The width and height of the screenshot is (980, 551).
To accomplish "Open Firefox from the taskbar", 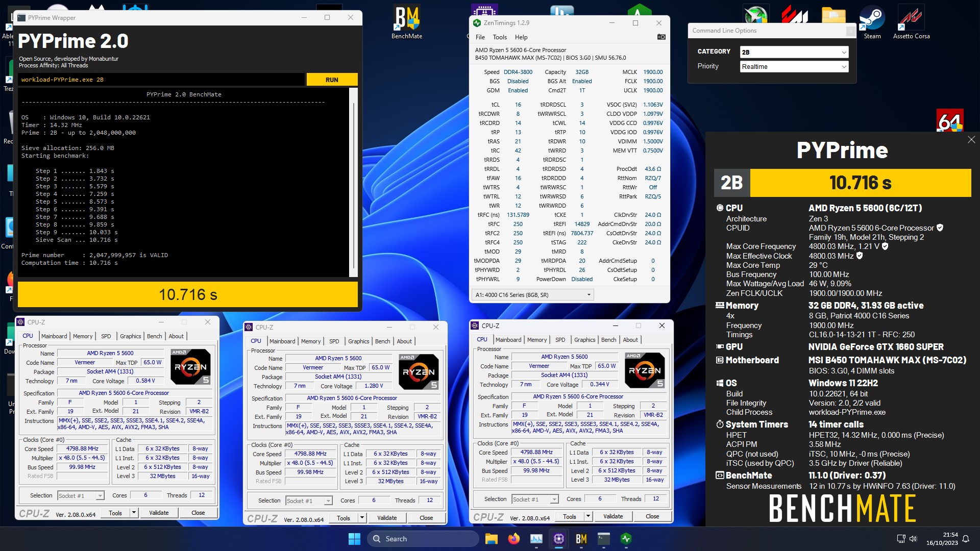I will point(513,539).
